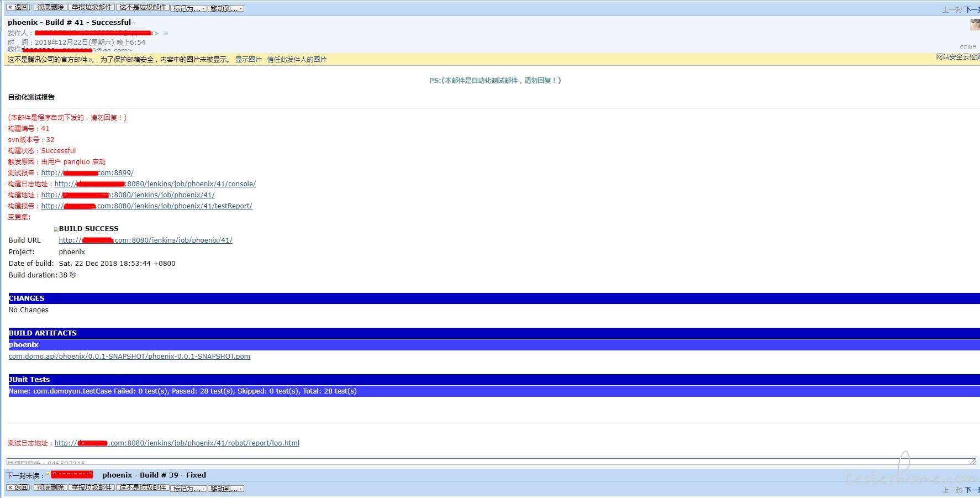This screenshot has height=498, width=980.
Task: Click the top 这不是垃圾邮件 (Not spam) button
Action: pyautogui.click(x=143, y=8)
